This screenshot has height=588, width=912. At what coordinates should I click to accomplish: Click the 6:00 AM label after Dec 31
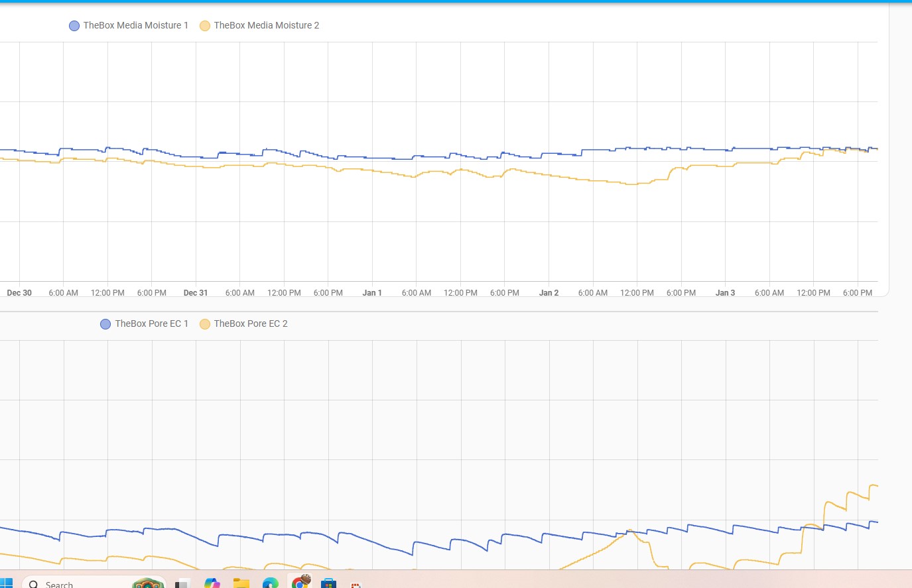239,292
